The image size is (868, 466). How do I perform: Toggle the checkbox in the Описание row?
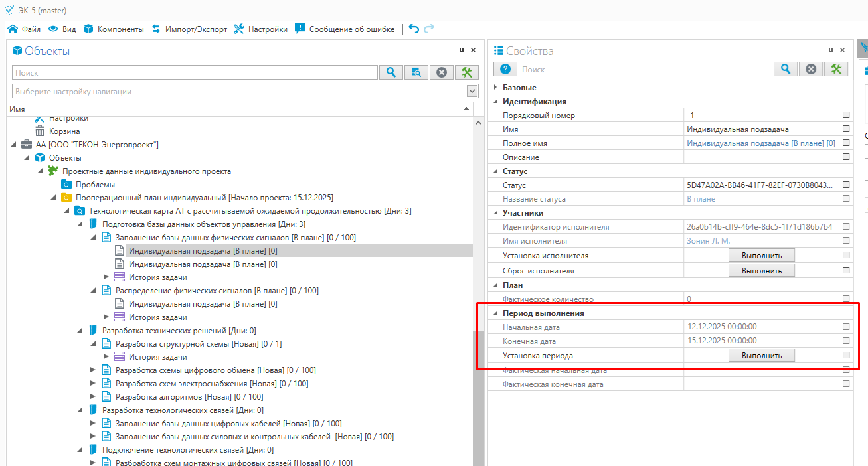coord(845,157)
